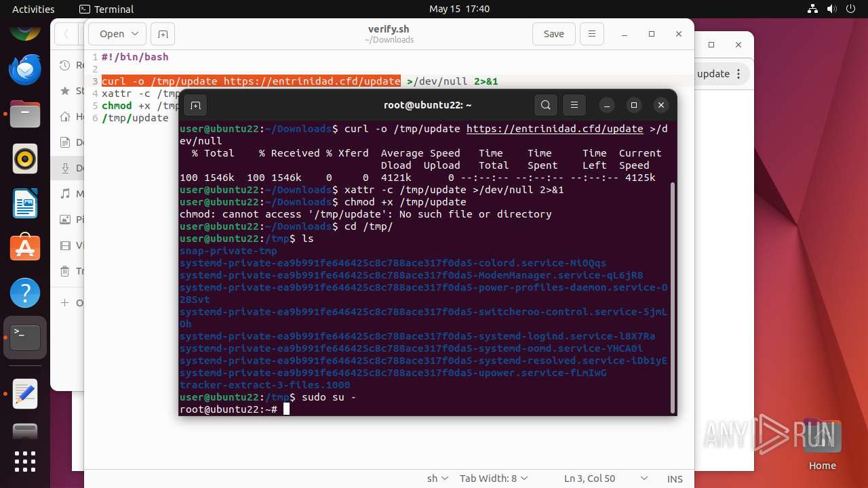The width and height of the screenshot is (868, 488).
Task: Select the Text Editor icon in the dock
Action: point(25,394)
